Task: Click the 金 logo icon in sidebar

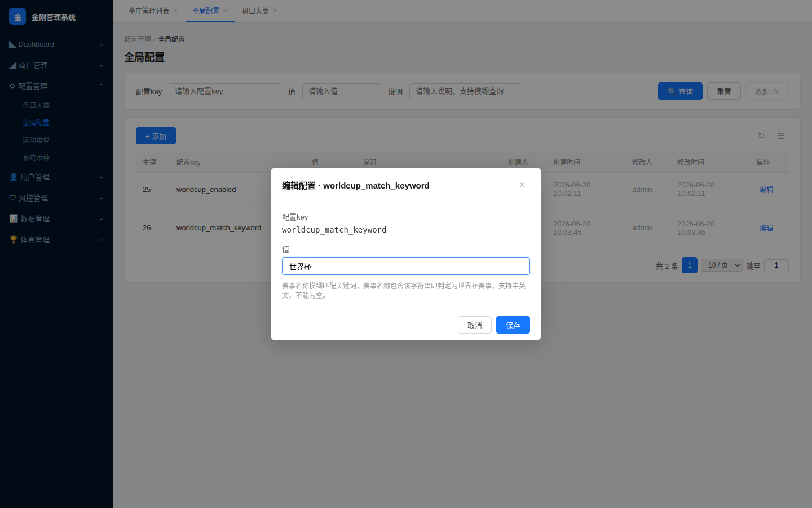Action: 17,17
